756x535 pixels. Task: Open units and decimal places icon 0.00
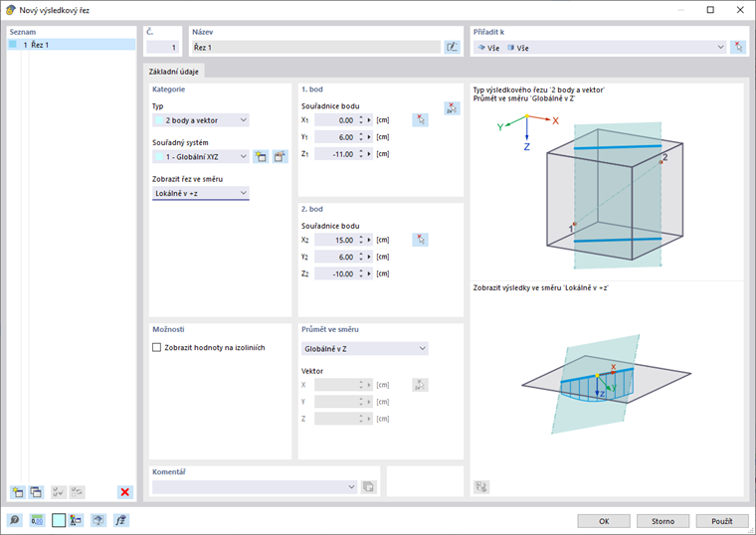coord(37,520)
